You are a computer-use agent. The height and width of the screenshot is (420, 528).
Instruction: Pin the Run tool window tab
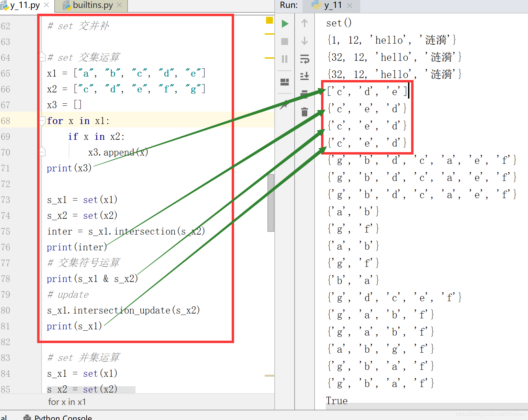pos(285,105)
